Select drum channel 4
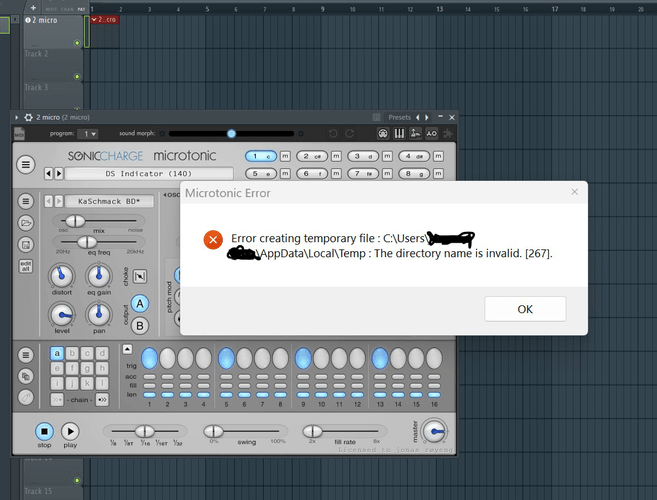The image size is (657, 500). (x=414, y=156)
